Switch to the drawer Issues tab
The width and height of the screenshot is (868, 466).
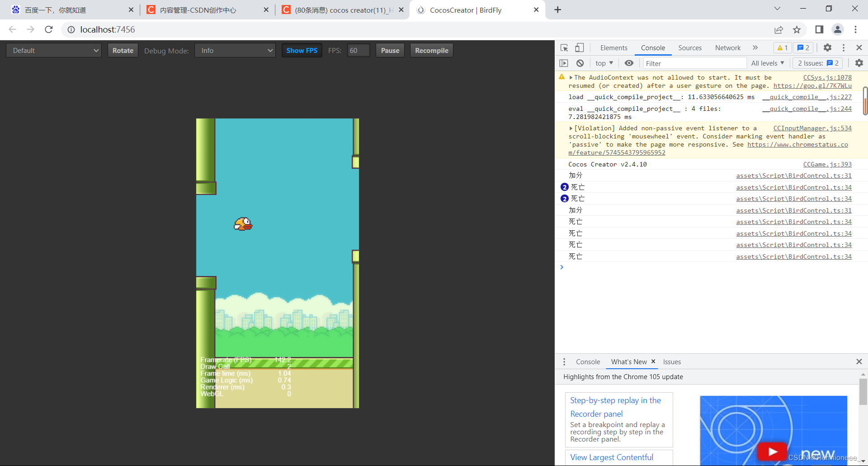point(672,361)
